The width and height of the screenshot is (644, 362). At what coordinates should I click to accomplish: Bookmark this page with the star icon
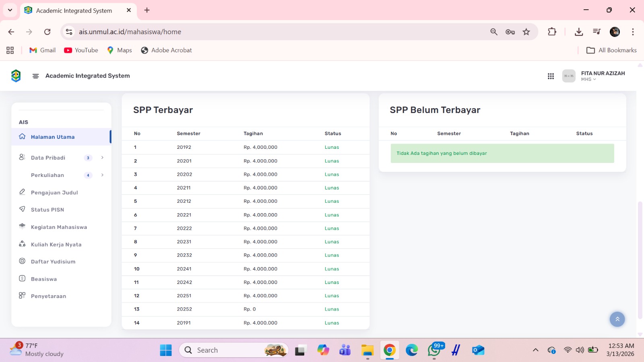(526, 32)
